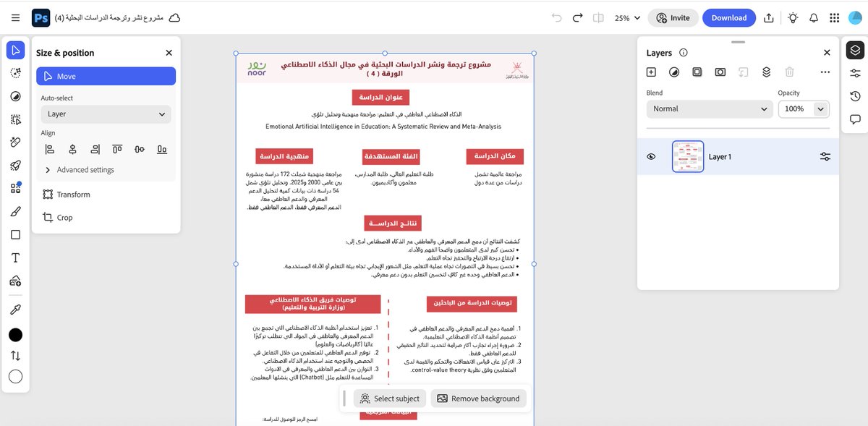Open the Comments panel icon
The height and width of the screenshot is (426, 868).
[x=855, y=119]
